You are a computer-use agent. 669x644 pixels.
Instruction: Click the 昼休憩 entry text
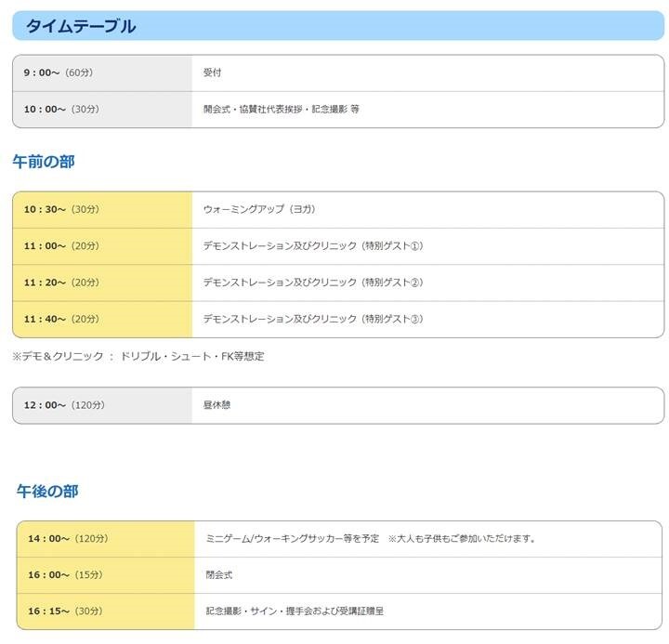coord(216,405)
